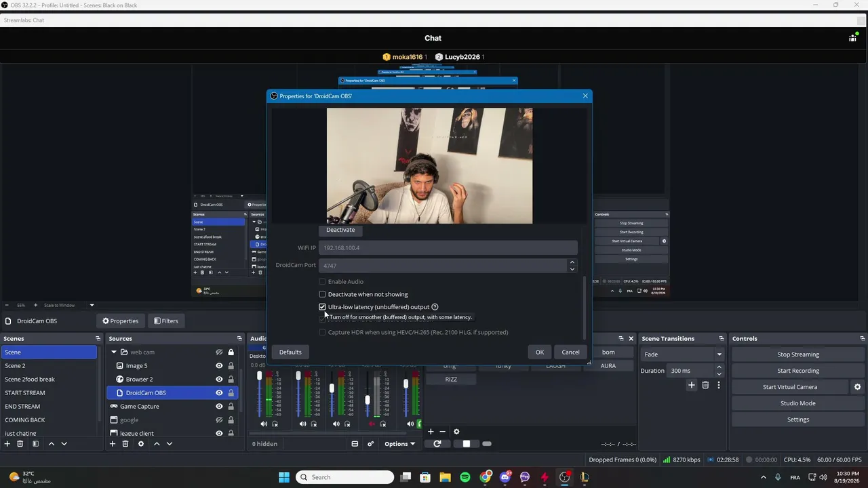868x488 pixels.
Task: Add a scene transition with plus
Action: click(692, 385)
